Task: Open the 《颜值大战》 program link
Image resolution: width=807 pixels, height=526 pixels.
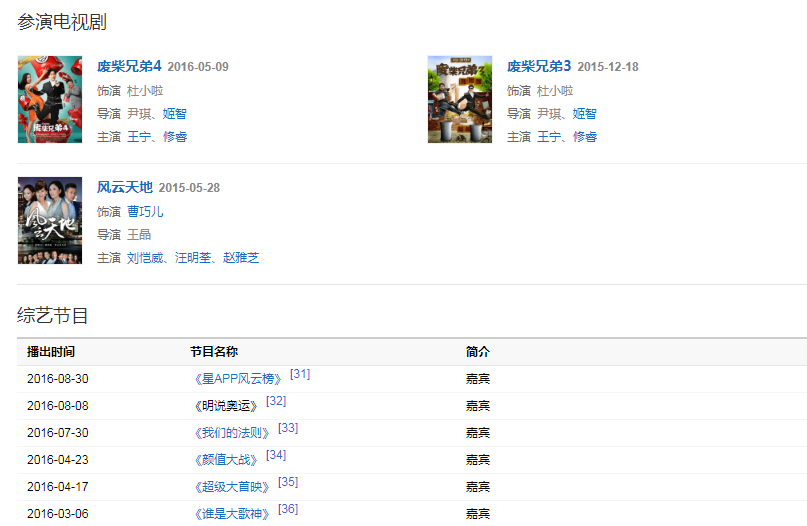Action: click(225, 460)
